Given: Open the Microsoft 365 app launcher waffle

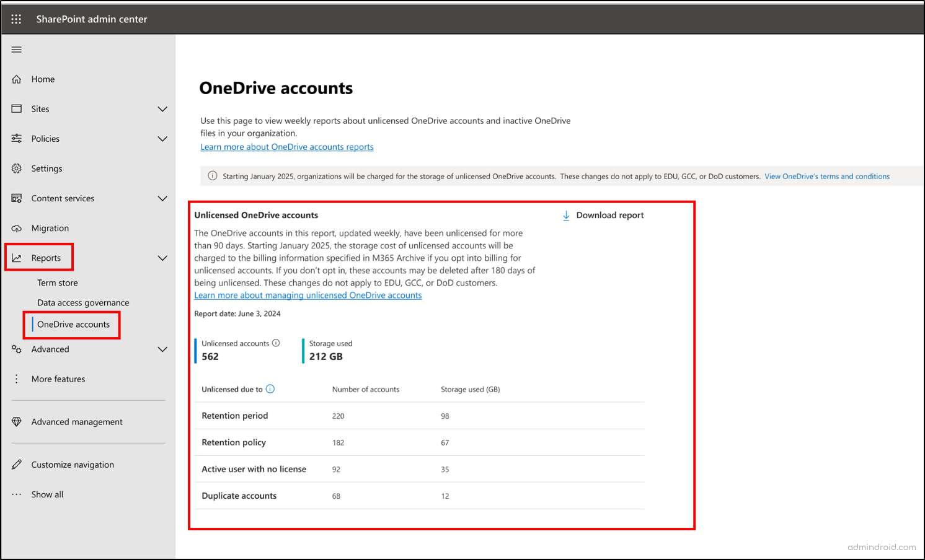Looking at the screenshot, I should point(16,19).
